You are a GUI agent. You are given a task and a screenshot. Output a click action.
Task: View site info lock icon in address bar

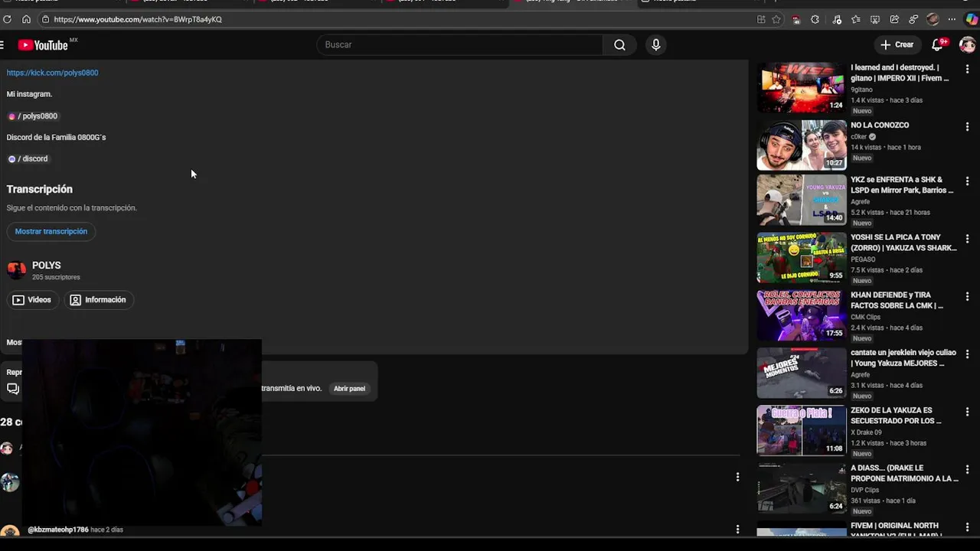click(45, 19)
